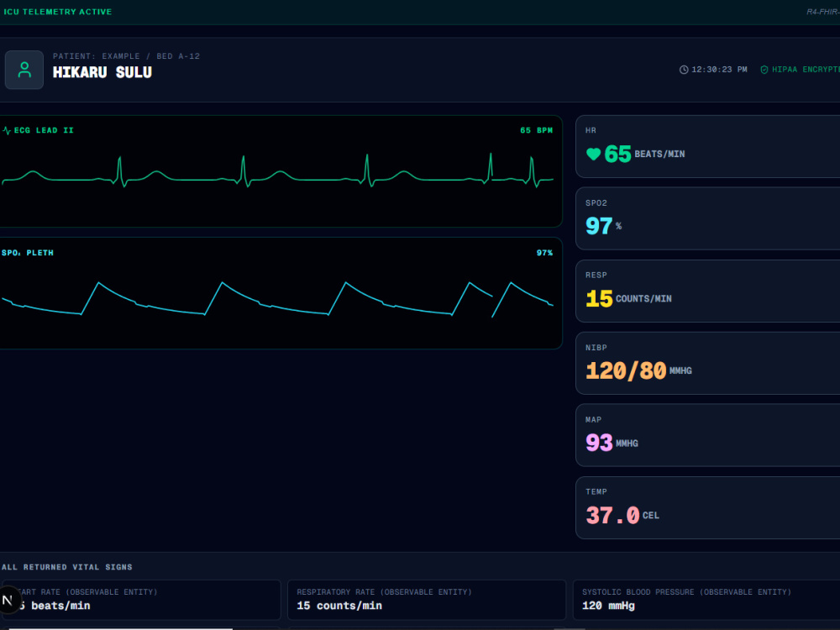This screenshot has width=840, height=630.
Task: Click the SpO2 value 97
Action: click(x=599, y=226)
